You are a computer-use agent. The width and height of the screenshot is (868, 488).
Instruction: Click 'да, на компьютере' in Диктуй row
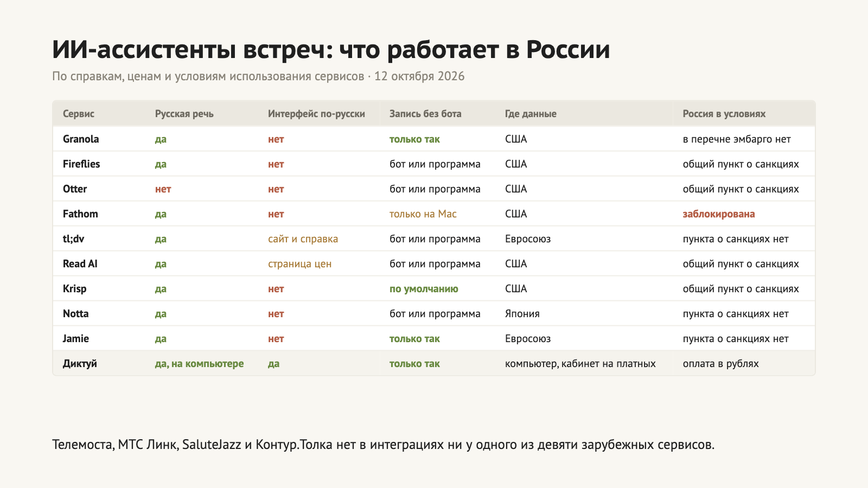tap(200, 363)
